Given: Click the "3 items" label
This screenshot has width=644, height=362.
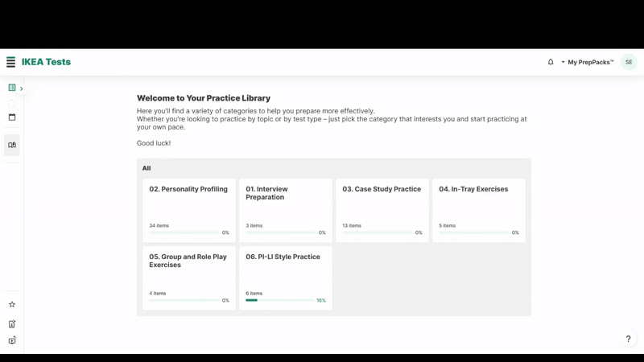Looking at the screenshot, I should coord(254,226).
